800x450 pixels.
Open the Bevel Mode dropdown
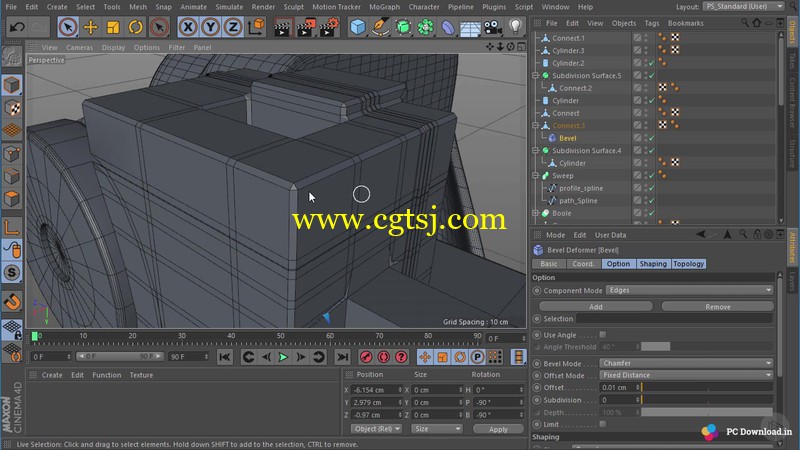tap(686, 363)
